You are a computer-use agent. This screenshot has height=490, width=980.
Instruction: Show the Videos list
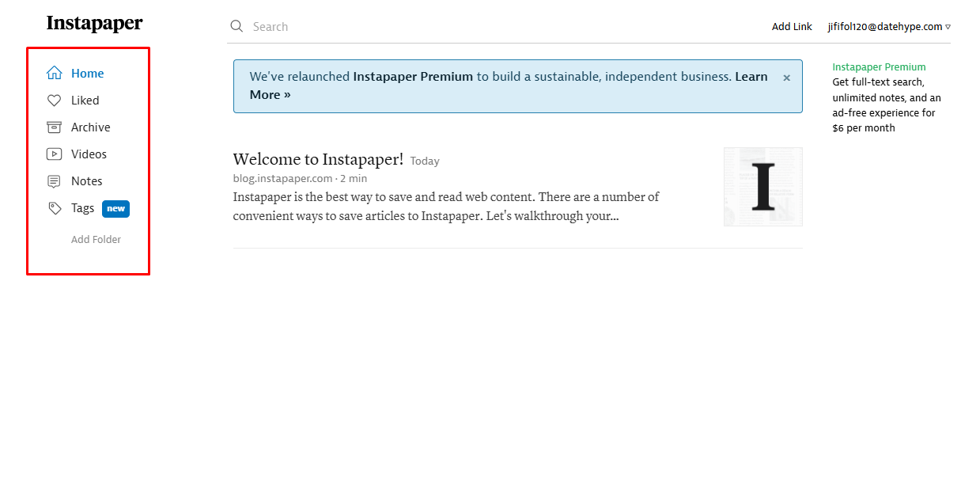[x=89, y=154]
